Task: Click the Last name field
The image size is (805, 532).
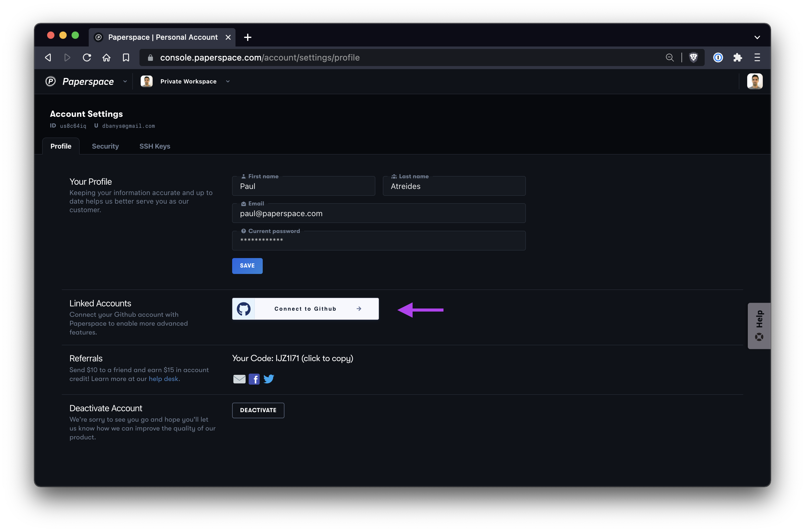Action: (x=454, y=186)
